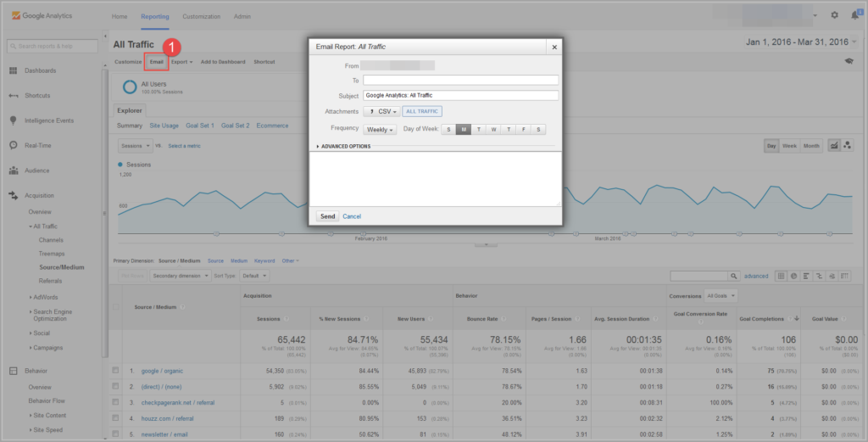Open the CSV attachment format dropdown
Screen dimensions: 868x442
(381, 111)
